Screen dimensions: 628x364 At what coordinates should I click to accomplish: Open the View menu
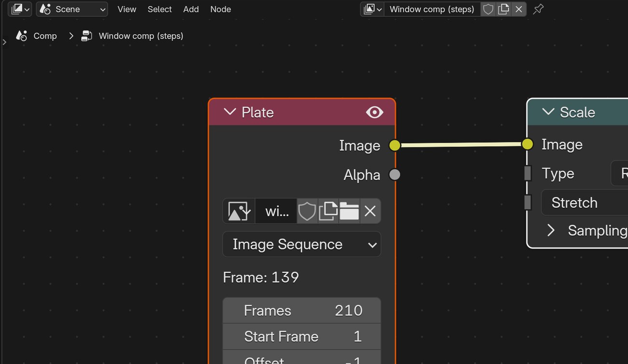pos(127,9)
